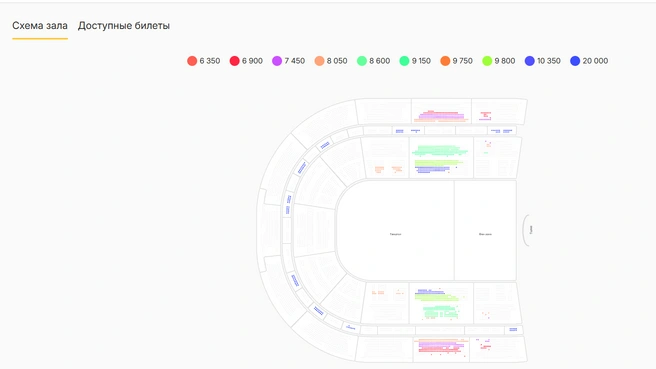Image resolution: width=656 pixels, height=369 pixels.
Task: Filter by the 7 450 purple swatch
Action: point(277,61)
